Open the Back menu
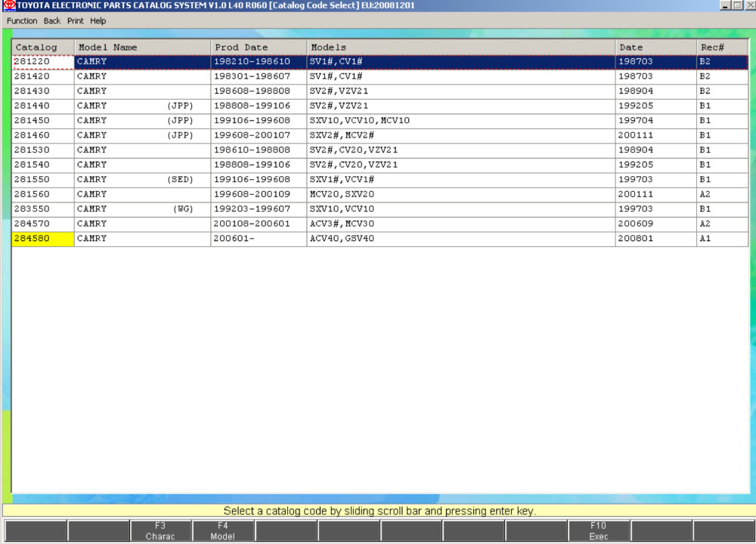The image size is (756, 544). (x=52, y=20)
